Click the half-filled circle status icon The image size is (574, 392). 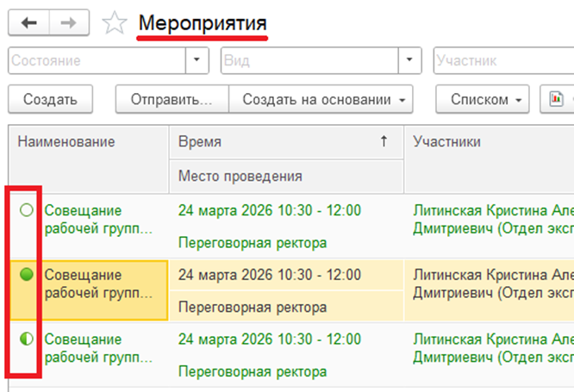tap(27, 339)
